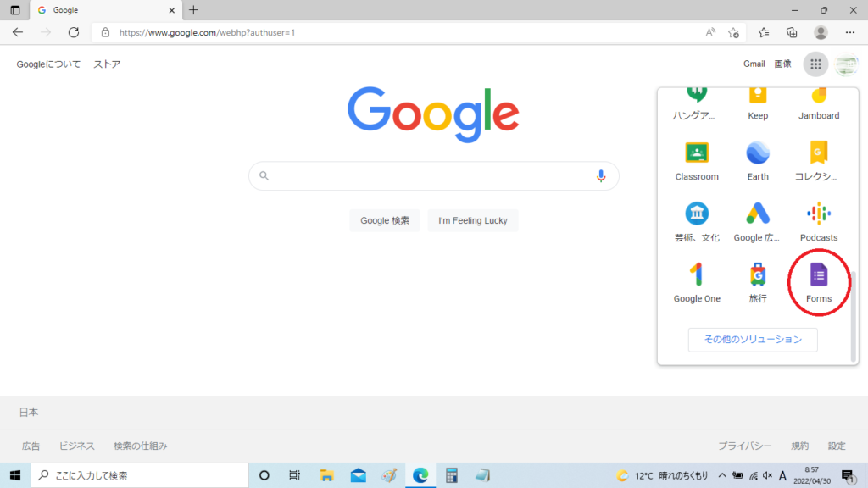The height and width of the screenshot is (488, 868).
Task: Open a new browser tab
Action: coord(193,10)
